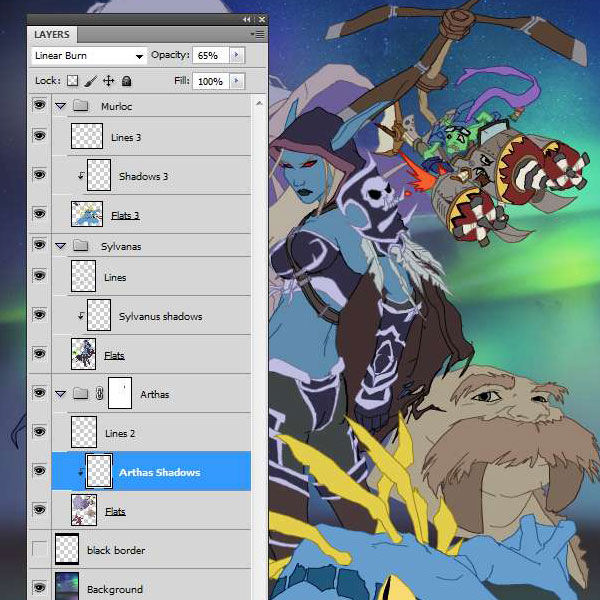Hide the Murloc group visibility eye
Viewport: 600px width, 600px height.
click(x=39, y=105)
